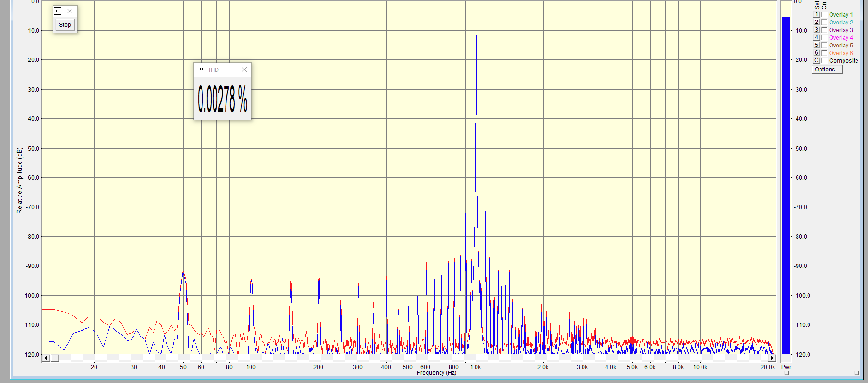Click the Stop window's system menu icon

[58, 11]
